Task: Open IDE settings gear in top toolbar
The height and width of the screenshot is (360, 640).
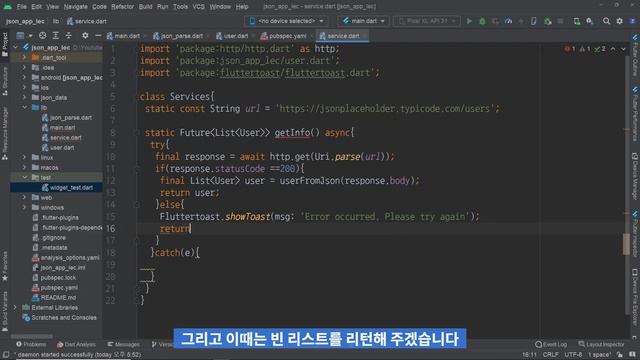Action: click(x=619, y=21)
